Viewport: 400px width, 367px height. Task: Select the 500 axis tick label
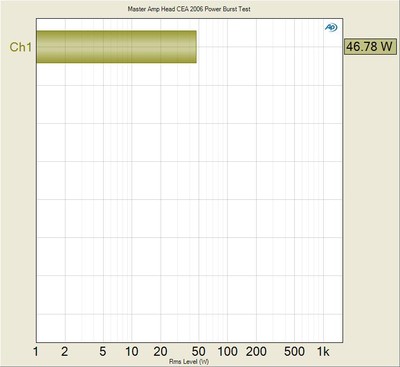click(x=294, y=351)
